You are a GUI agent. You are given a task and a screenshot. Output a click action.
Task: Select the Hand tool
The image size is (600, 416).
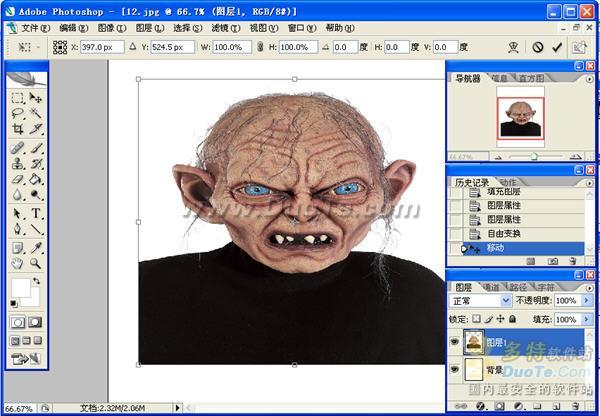pyautogui.click(x=17, y=263)
